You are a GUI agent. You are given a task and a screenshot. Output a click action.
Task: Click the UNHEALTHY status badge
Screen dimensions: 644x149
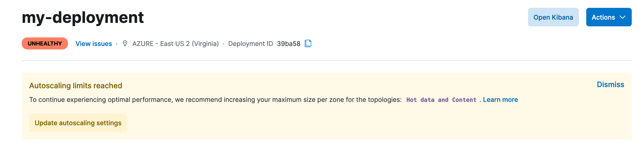45,43
